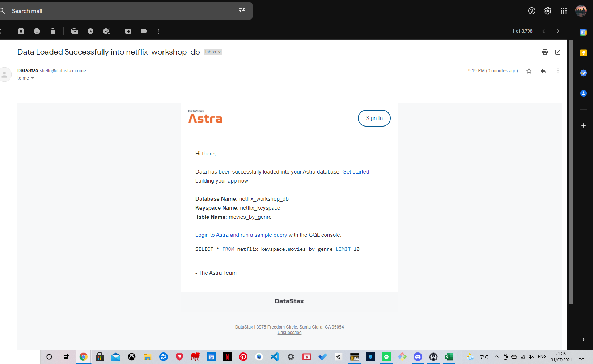Print the email
The image size is (593, 364).
[x=545, y=52]
